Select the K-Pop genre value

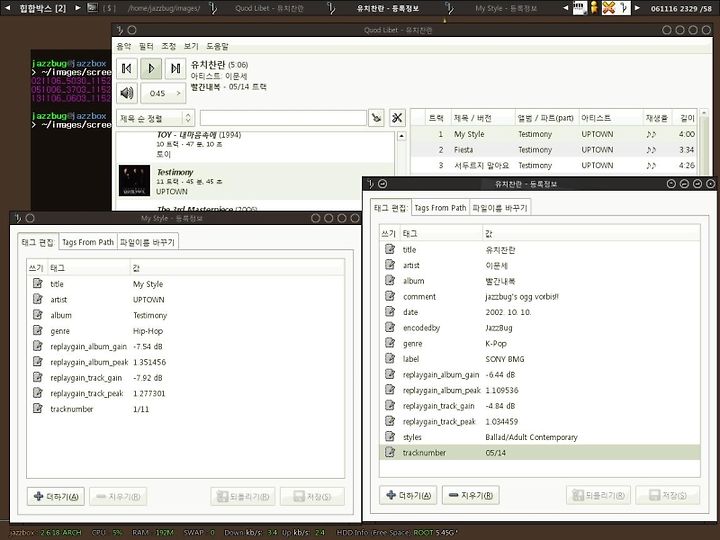tap(496, 343)
